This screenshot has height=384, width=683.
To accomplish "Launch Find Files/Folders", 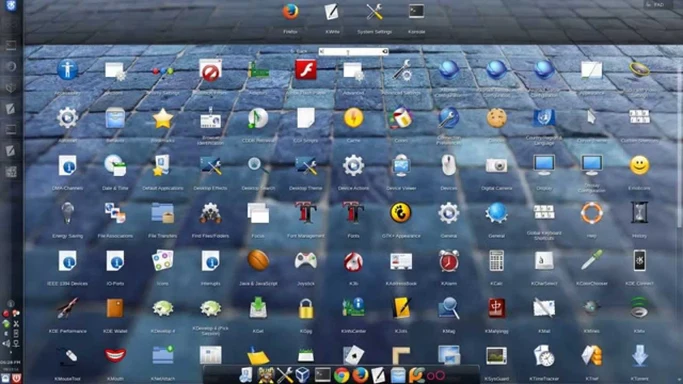I will (210, 213).
